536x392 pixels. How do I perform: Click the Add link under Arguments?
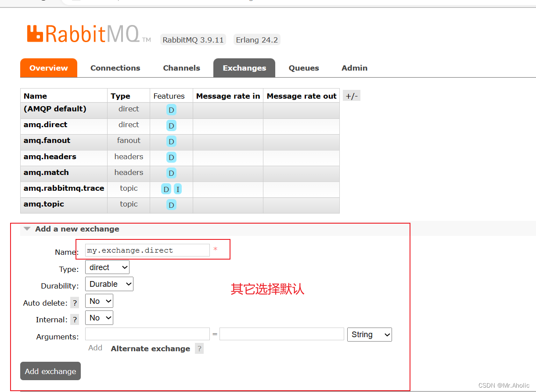[x=95, y=347]
